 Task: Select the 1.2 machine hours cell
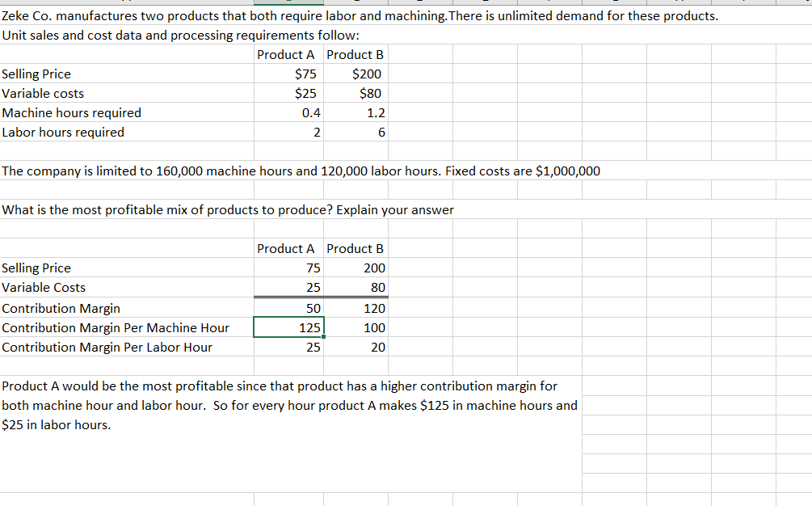coord(356,113)
